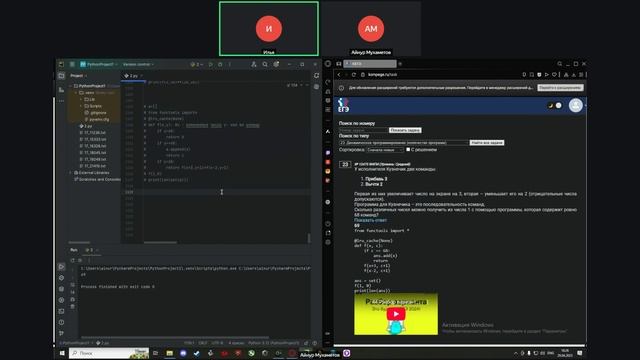The height and width of the screenshot is (360, 640).
Task: Collapse the PythonProject1 root folder
Action: pyautogui.click(x=71, y=86)
